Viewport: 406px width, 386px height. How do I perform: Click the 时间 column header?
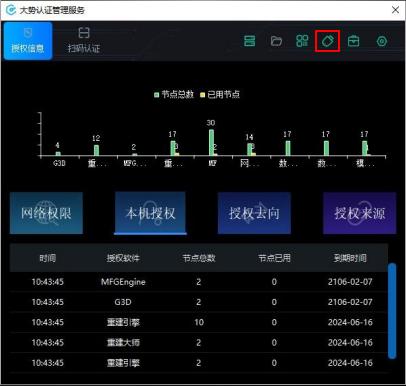point(48,258)
